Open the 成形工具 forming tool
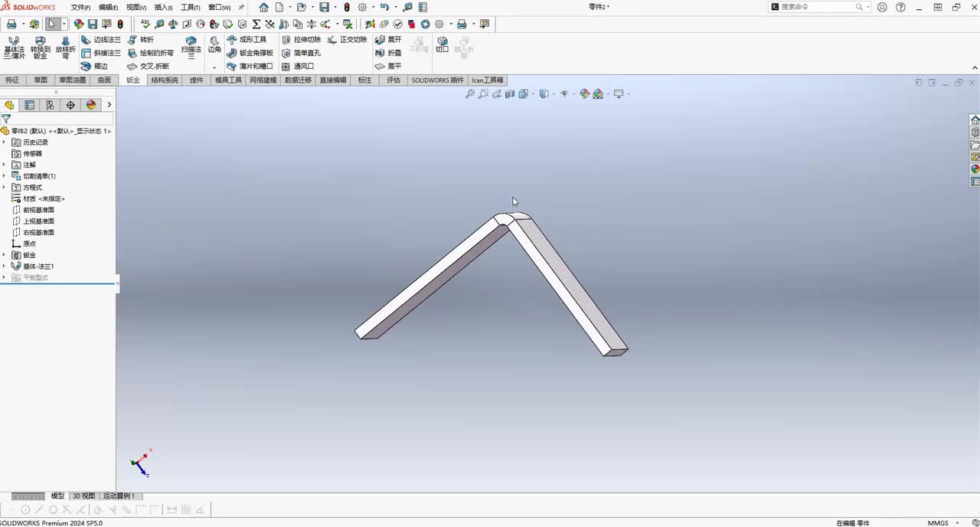 point(247,40)
